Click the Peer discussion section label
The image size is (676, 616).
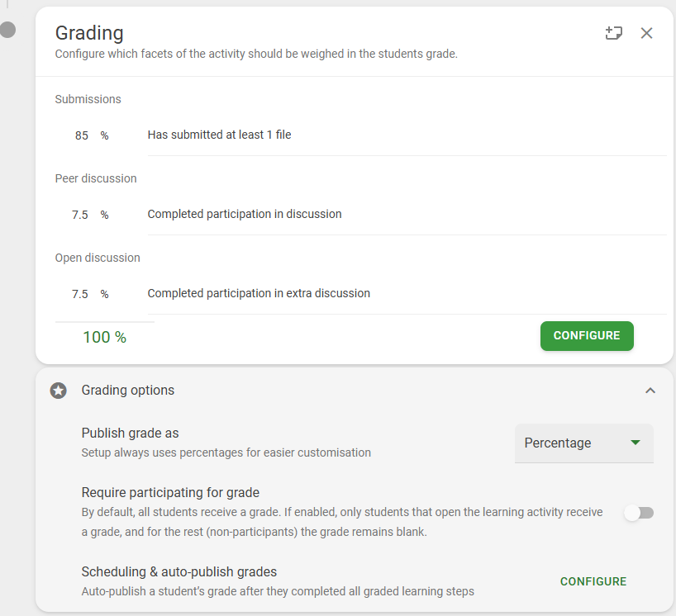coord(96,178)
